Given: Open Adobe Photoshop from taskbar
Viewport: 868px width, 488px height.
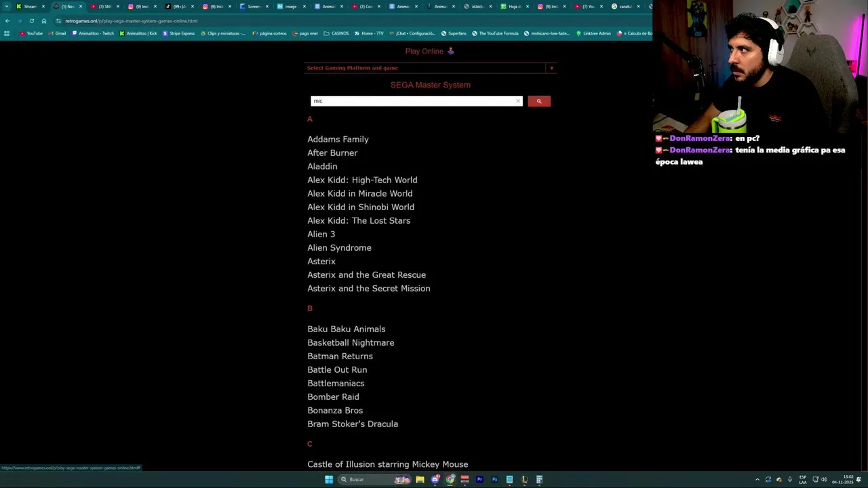Looking at the screenshot, I should click(494, 479).
